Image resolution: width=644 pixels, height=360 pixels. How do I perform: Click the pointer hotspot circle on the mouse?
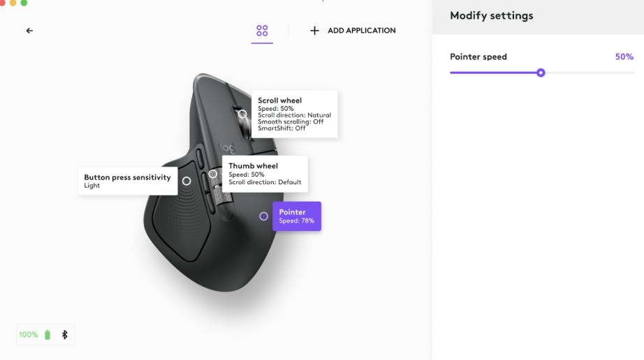click(x=264, y=216)
